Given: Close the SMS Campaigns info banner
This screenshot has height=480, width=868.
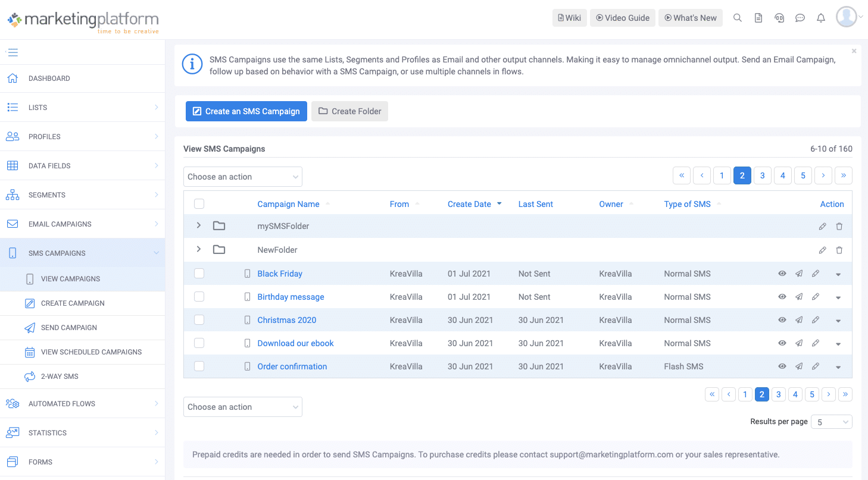Looking at the screenshot, I should [x=854, y=51].
